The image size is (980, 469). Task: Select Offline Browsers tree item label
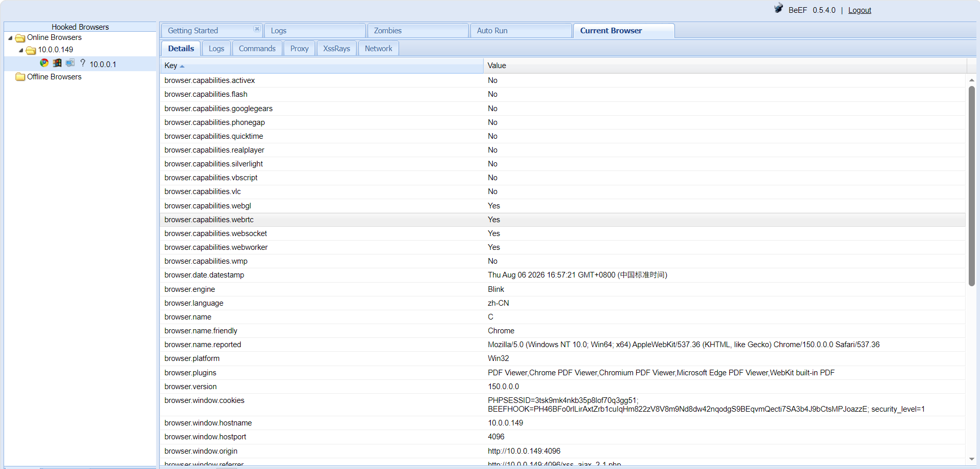tap(54, 77)
